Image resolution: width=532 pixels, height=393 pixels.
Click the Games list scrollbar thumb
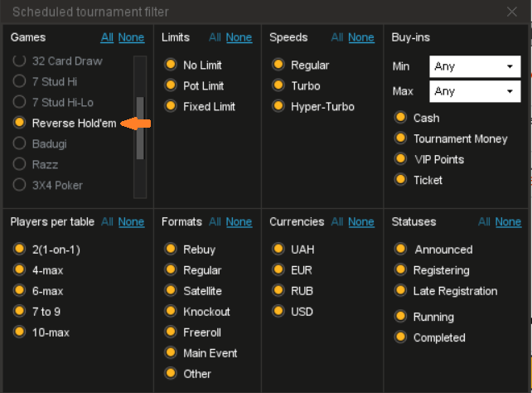click(140, 128)
